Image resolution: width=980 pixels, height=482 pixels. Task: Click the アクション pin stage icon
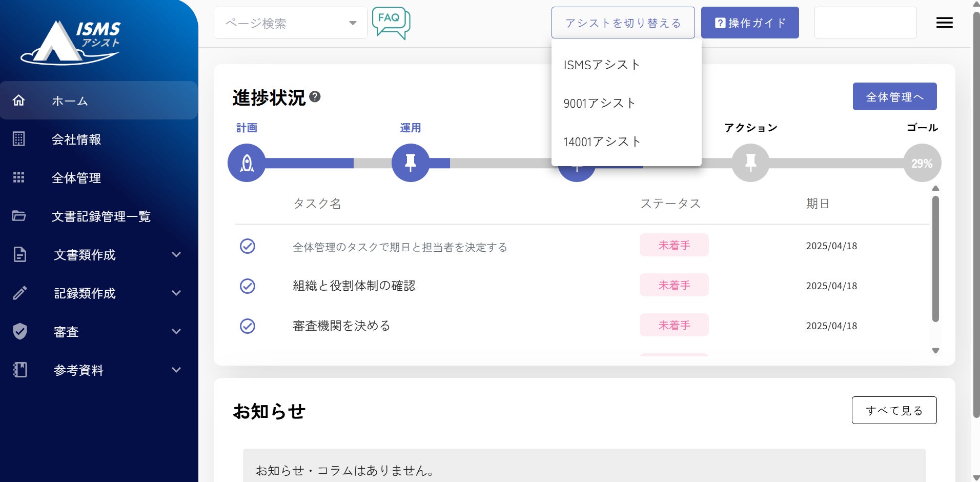coord(750,163)
